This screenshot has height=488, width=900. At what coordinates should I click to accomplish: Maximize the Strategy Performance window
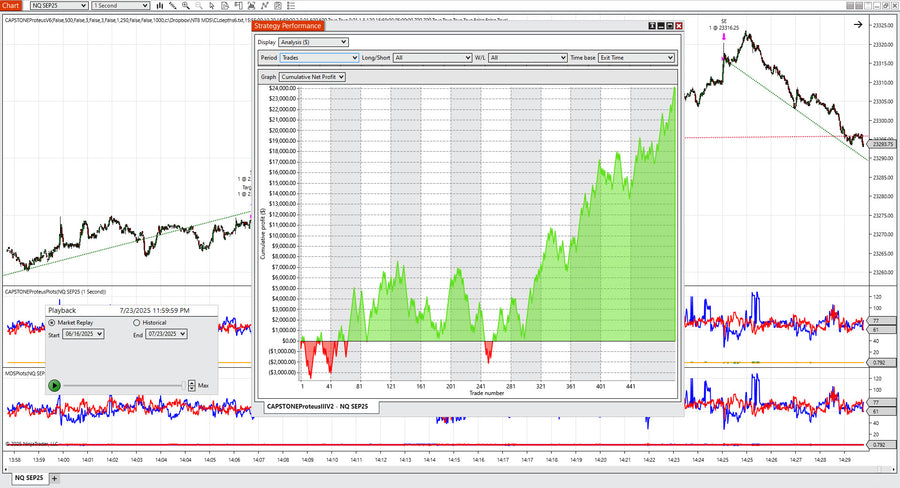pos(670,26)
